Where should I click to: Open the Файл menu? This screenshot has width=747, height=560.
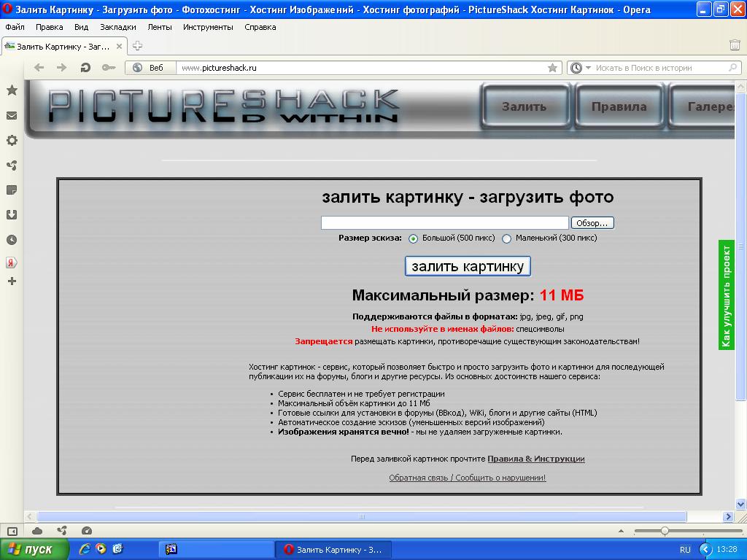pos(15,27)
